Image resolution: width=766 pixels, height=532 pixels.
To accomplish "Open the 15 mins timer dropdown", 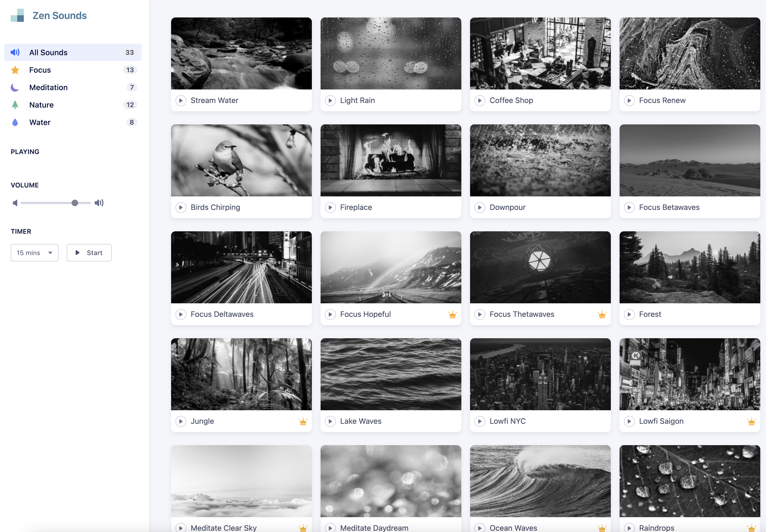I will point(35,253).
